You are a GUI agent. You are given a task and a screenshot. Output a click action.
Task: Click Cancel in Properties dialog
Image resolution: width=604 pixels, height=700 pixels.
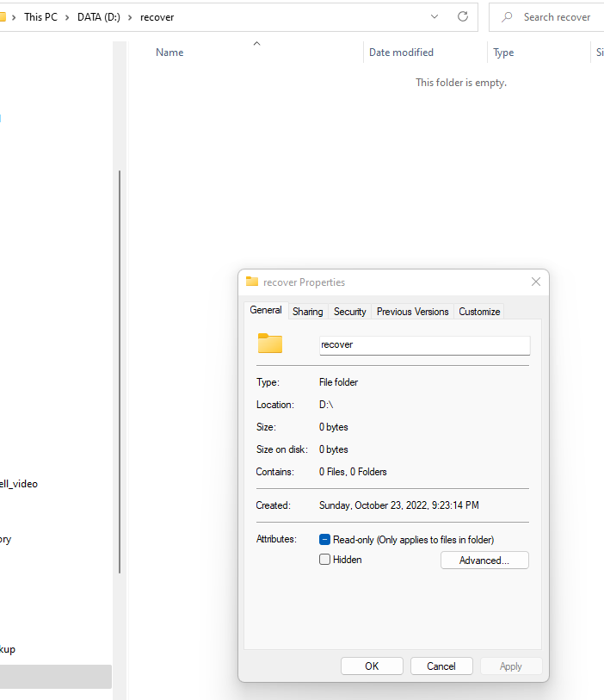click(x=441, y=666)
